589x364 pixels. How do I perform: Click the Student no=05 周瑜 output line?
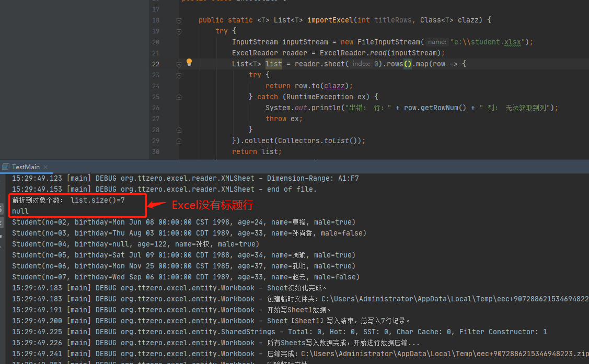(183, 255)
